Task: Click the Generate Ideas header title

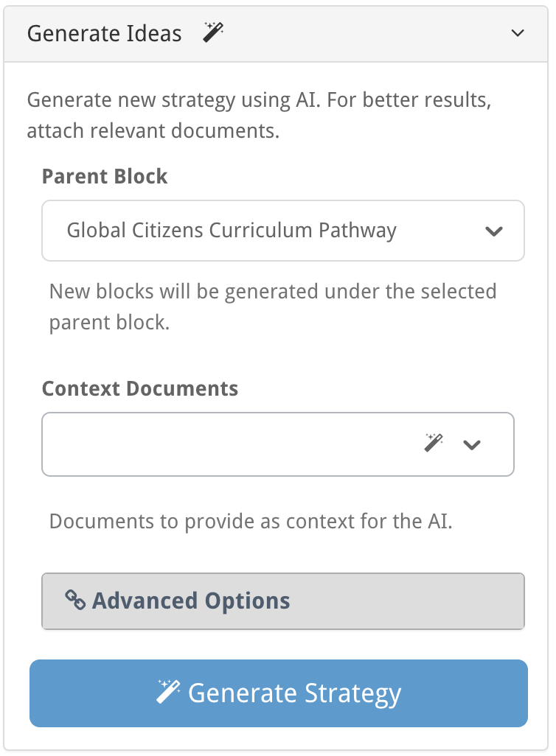Action: click(x=104, y=33)
